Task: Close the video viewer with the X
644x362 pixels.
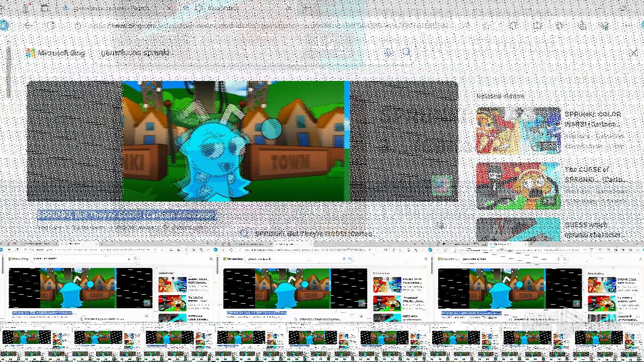Action: 634,52
